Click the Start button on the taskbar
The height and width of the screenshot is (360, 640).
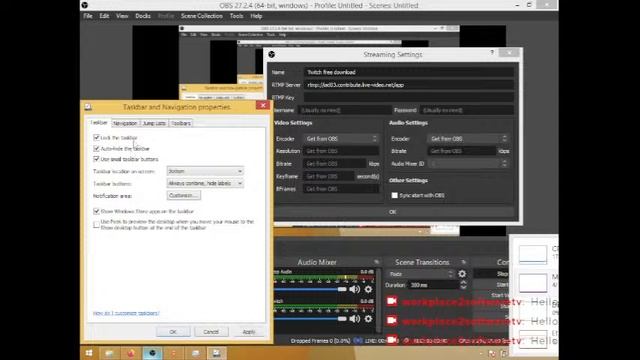coord(89,353)
